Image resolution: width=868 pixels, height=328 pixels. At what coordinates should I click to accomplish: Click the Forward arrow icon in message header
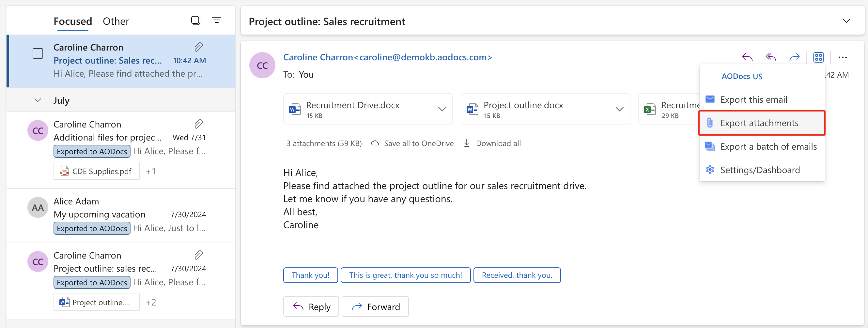794,57
